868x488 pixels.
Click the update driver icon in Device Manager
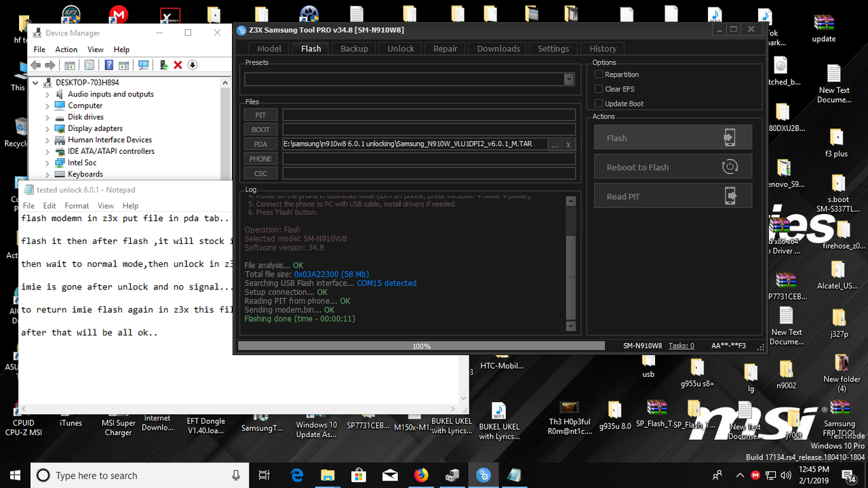[x=163, y=65]
